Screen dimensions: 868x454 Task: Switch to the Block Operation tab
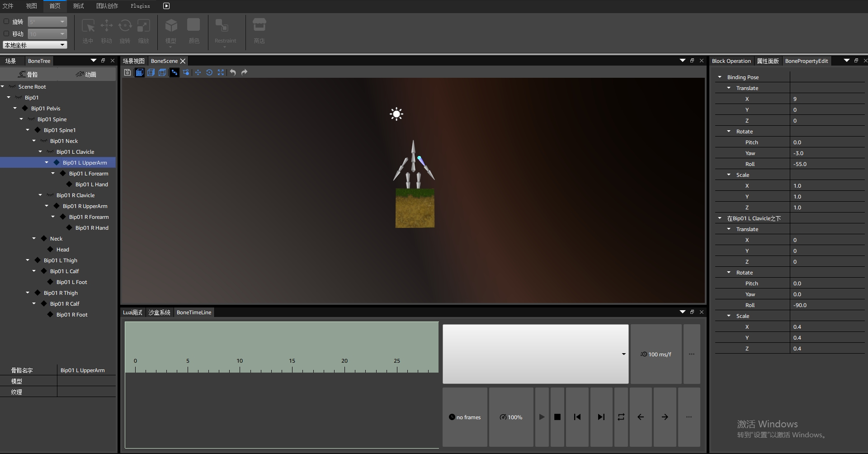point(731,61)
